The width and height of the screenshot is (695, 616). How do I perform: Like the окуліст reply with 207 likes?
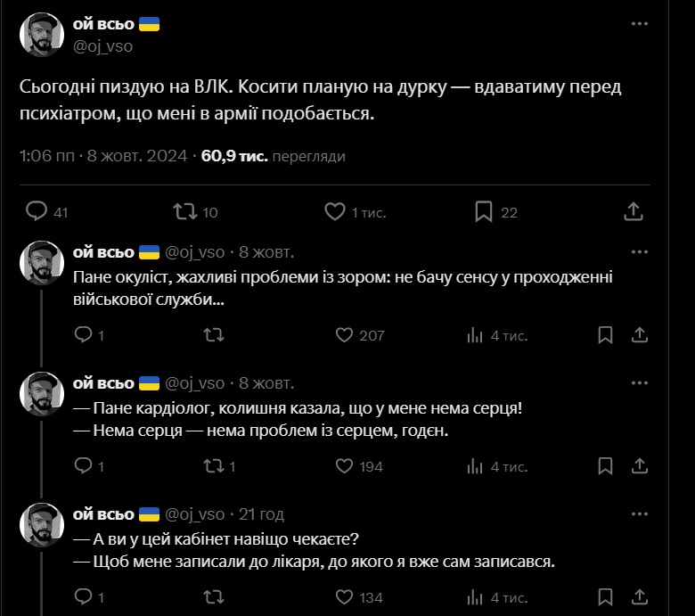[345, 335]
